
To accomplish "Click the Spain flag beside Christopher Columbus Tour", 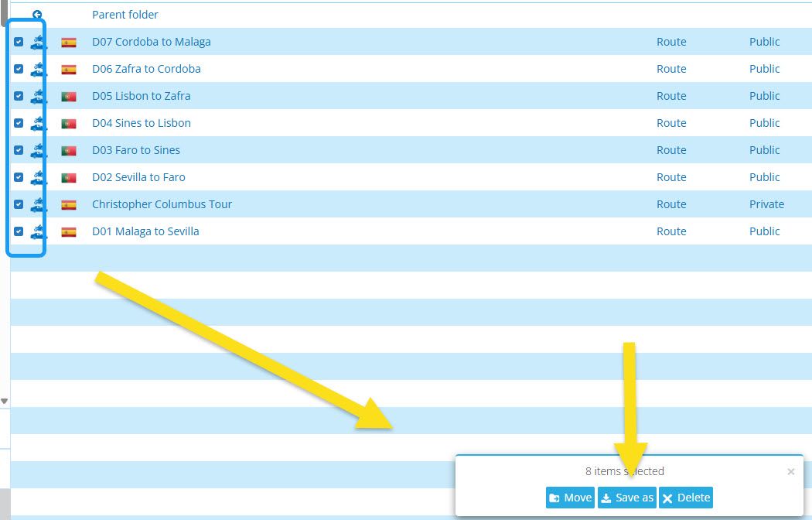I will tap(69, 205).
